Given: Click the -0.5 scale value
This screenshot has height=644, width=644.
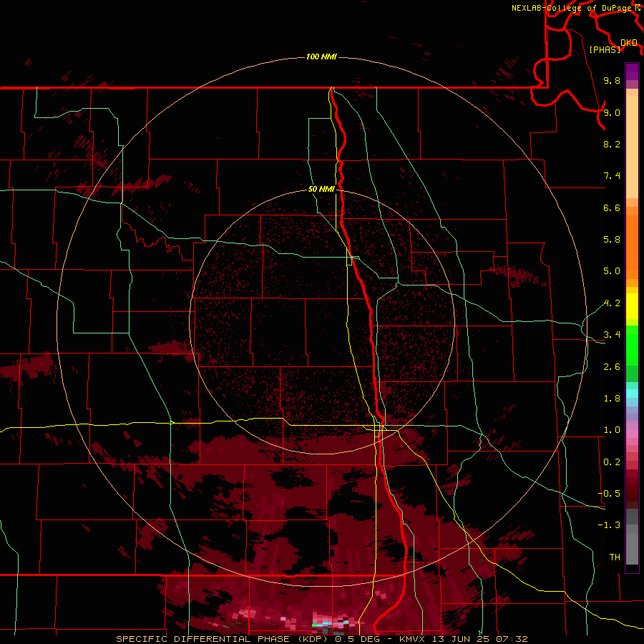Looking at the screenshot, I should pyautogui.click(x=609, y=494).
